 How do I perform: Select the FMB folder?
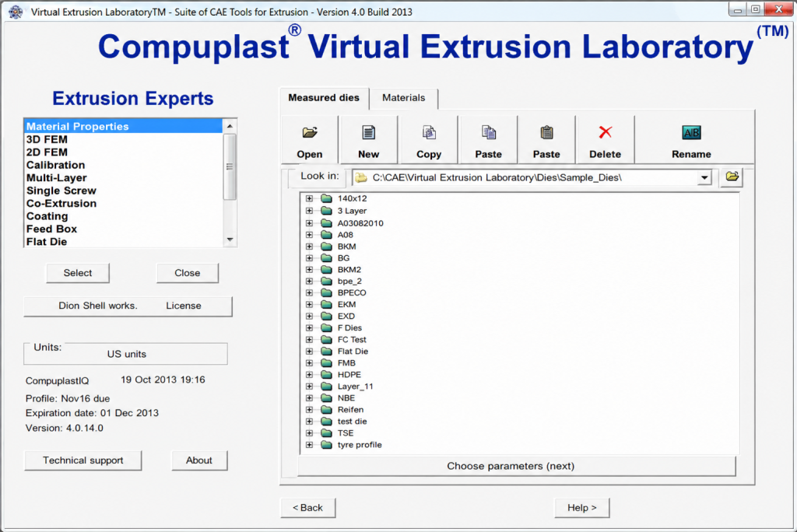click(x=346, y=363)
